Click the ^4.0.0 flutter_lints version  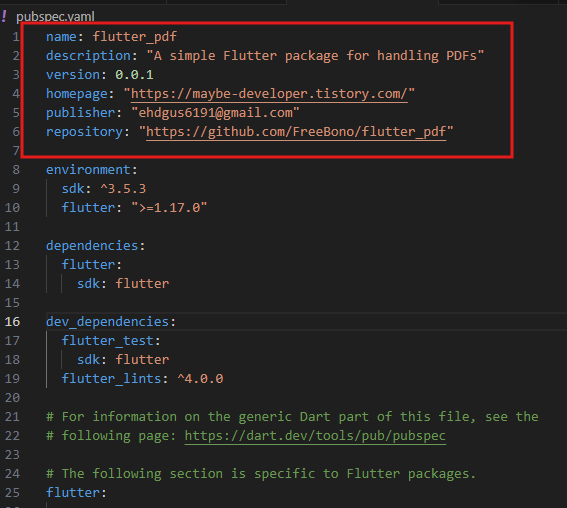(200, 379)
